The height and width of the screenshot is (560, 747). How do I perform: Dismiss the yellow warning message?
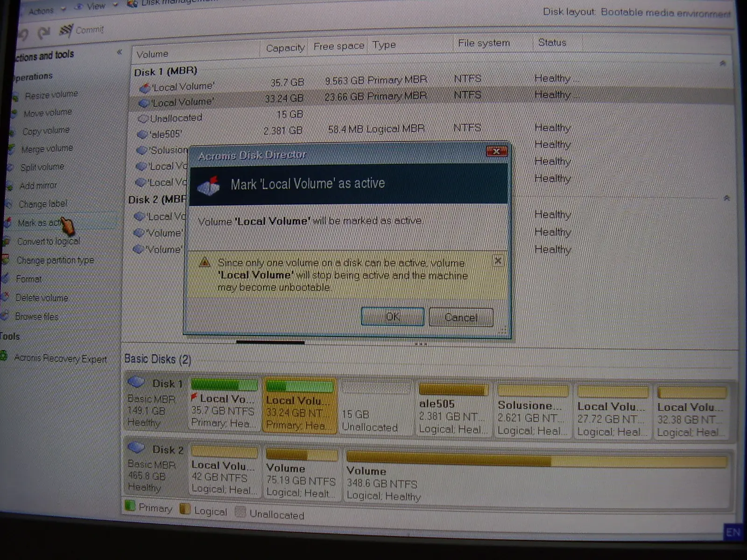point(498,261)
